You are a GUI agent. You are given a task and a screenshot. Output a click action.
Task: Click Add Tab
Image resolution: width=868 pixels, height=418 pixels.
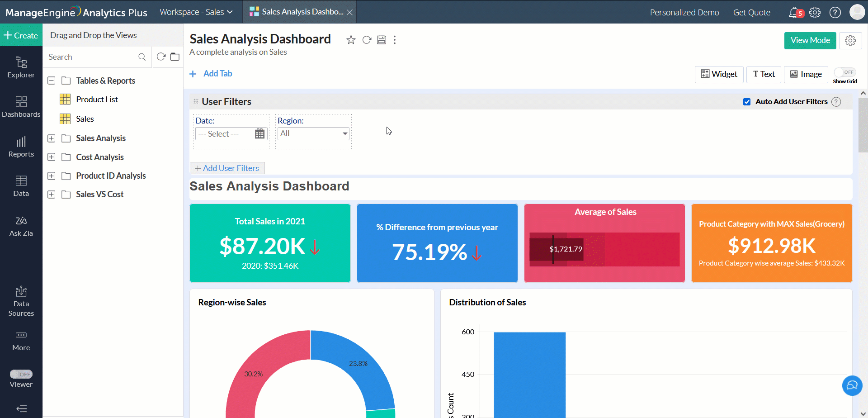coord(211,74)
